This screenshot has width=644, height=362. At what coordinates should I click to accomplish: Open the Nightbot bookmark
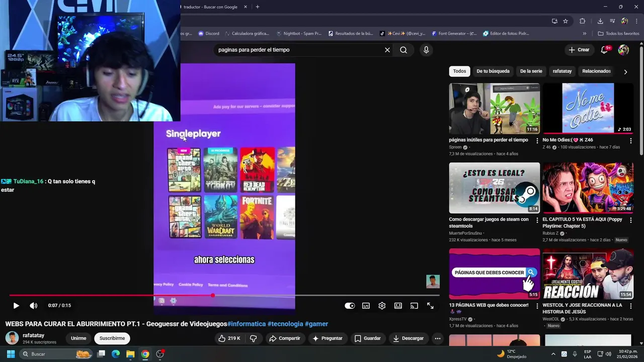click(299, 34)
